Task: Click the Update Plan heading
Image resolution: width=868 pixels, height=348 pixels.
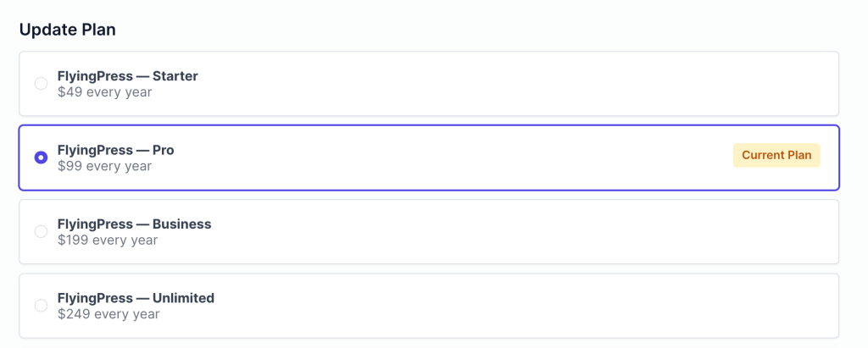Action: point(68,30)
